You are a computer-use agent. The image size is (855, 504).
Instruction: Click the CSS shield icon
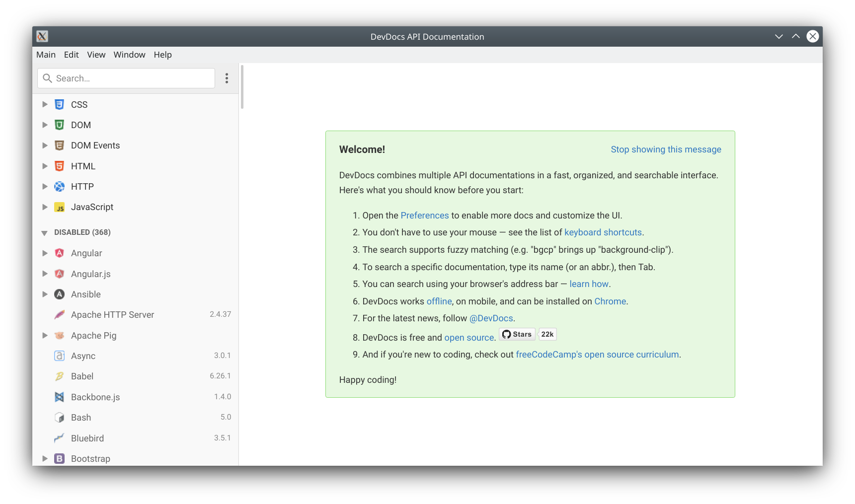(59, 104)
